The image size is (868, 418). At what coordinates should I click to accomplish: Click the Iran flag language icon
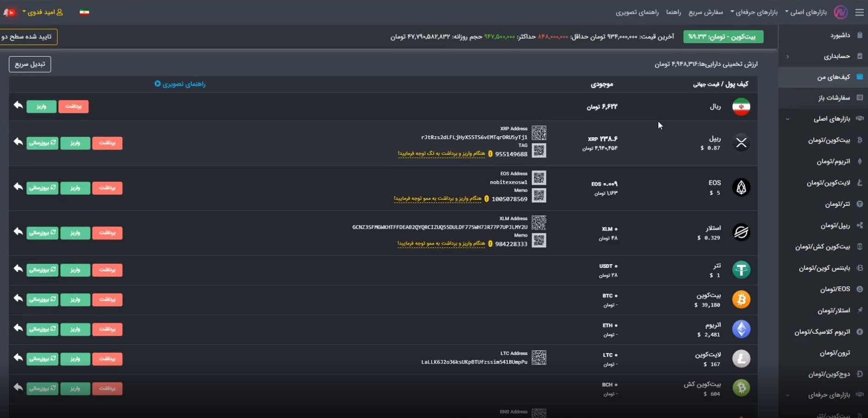[x=84, y=12]
